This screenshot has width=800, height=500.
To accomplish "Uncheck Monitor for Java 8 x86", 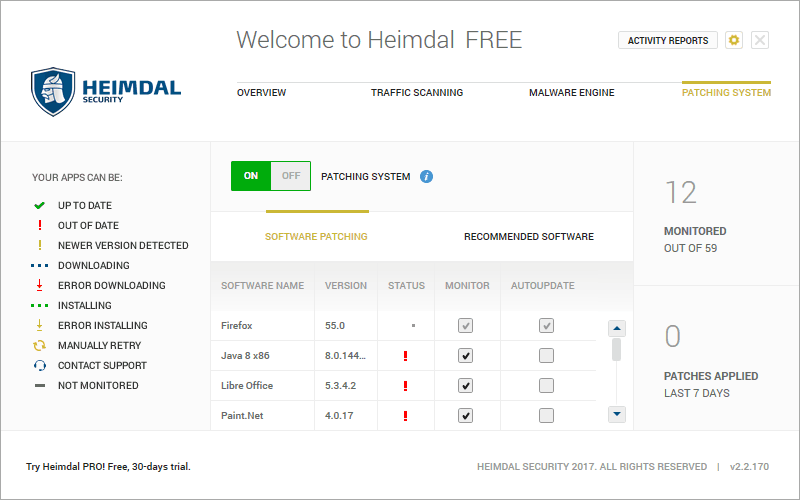I will click(465, 356).
